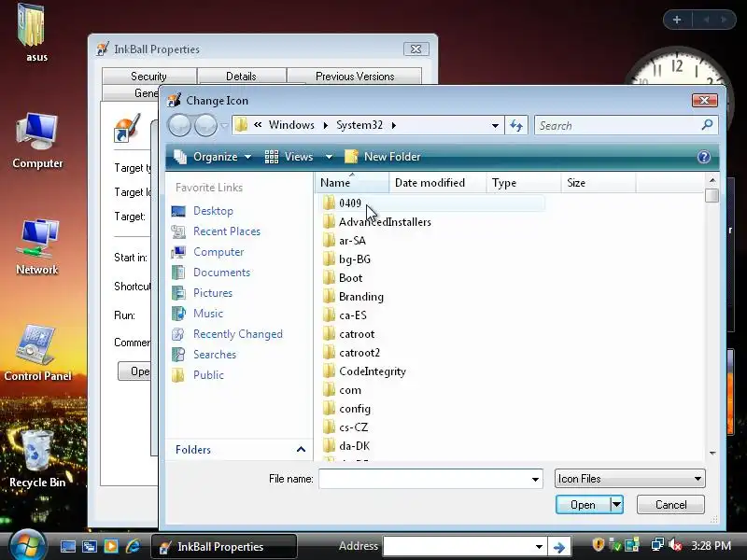Open the Network desktop icon
Image resolution: width=747 pixels, height=560 pixels.
(37, 246)
